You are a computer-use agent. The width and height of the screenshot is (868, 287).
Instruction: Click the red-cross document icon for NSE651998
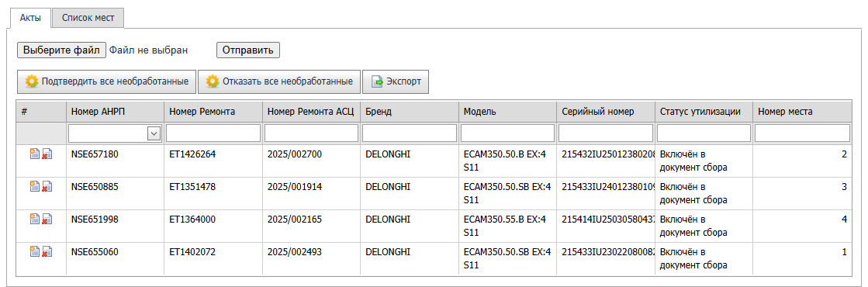tap(47, 220)
